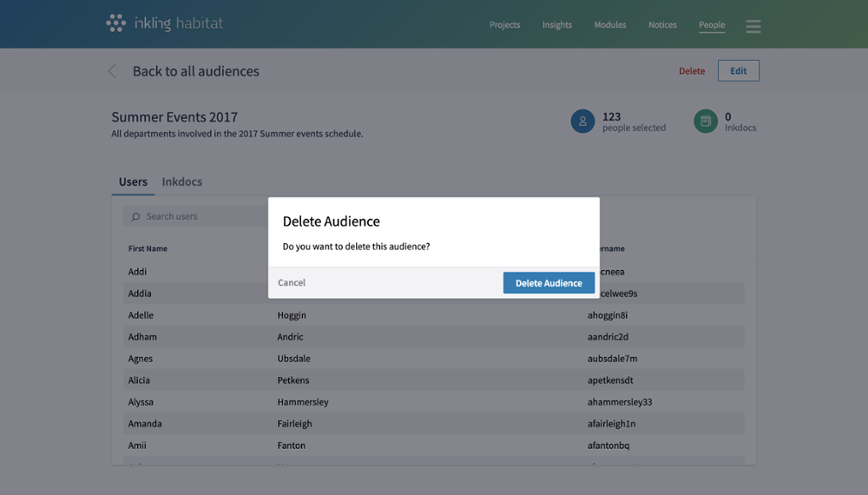The width and height of the screenshot is (868, 495).
Task: Open the hamburger menu icon
Action: coord(753,26)
